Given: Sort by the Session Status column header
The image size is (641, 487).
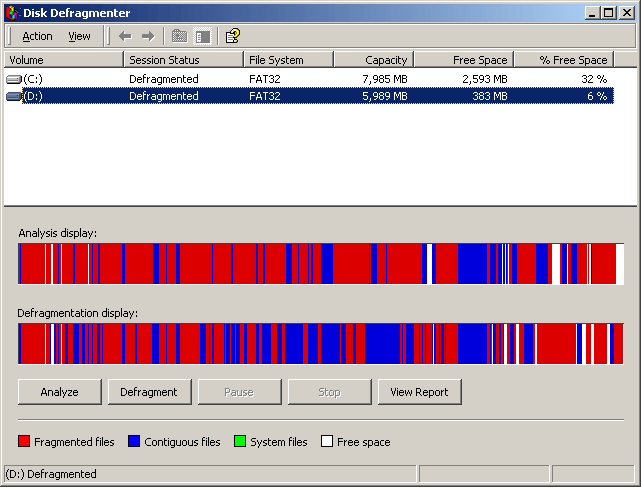Looking at the screenshot, I should tap(184, 60).
